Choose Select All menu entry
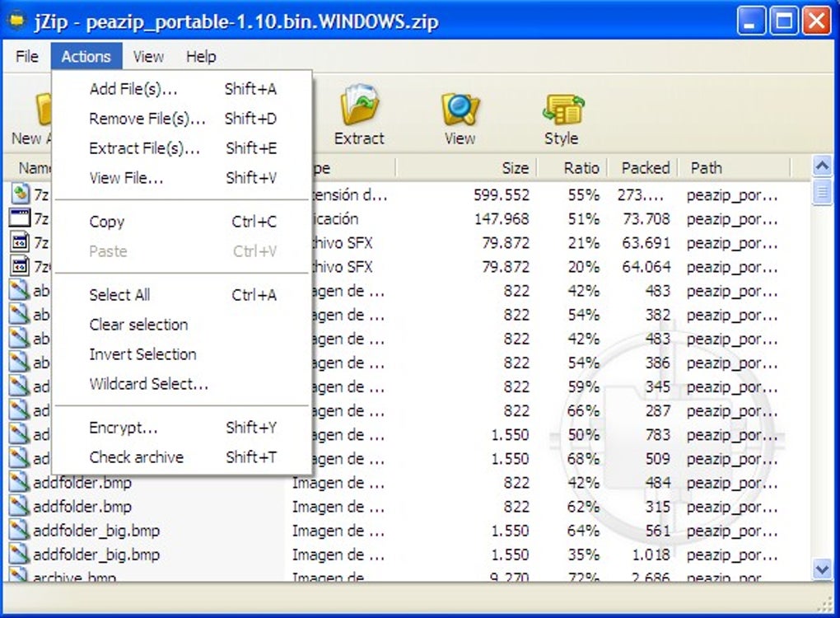840x618 pixels. pyautogui.click(x=182, y=295)
